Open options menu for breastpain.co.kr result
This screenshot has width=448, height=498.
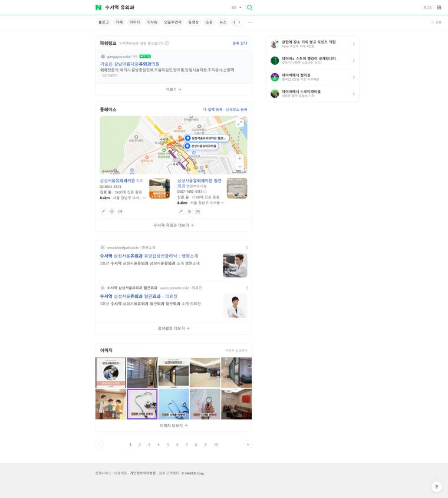247,248
